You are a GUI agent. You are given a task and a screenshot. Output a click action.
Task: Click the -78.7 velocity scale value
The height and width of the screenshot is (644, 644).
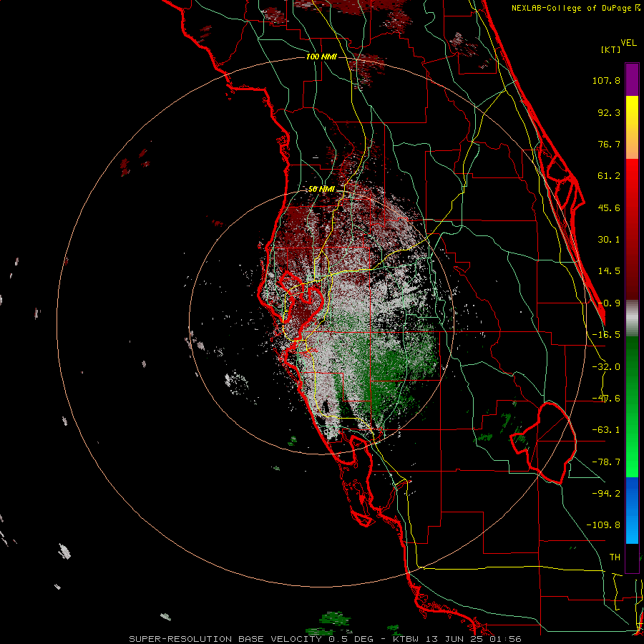[606, 462]
